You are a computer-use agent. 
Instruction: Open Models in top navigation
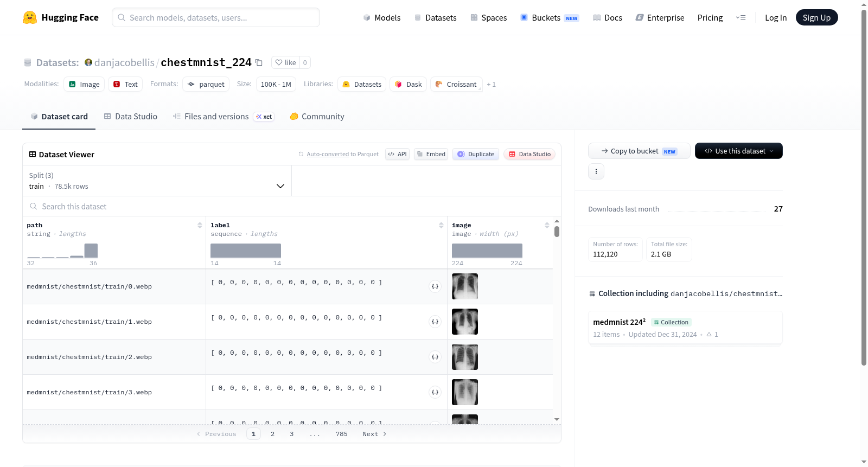pos(382,17)
